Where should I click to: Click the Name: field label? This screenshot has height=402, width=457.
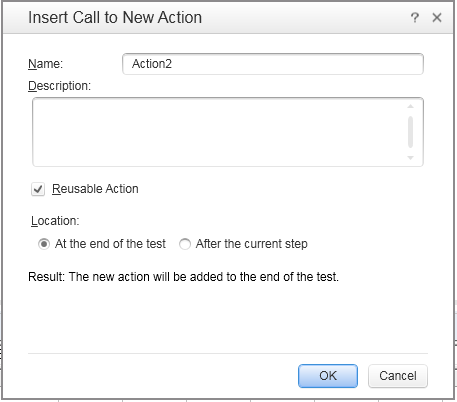click(x=46, y=64)
